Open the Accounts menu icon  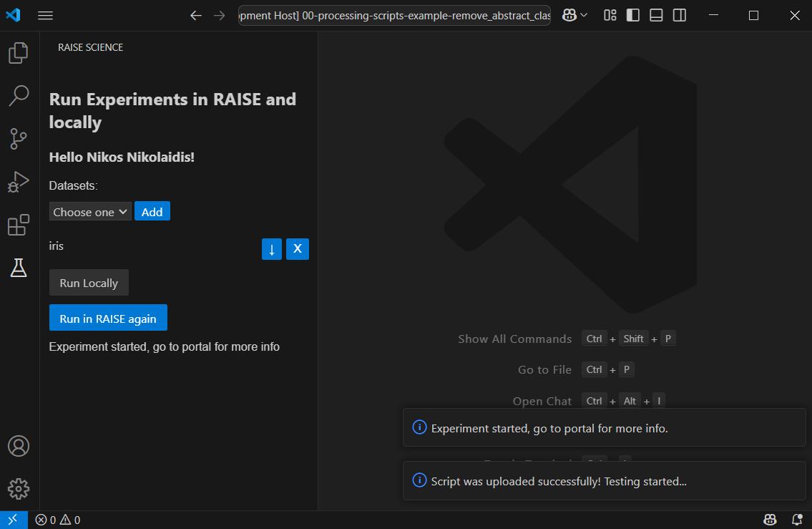pyautogui.click(x=19, y=446)
